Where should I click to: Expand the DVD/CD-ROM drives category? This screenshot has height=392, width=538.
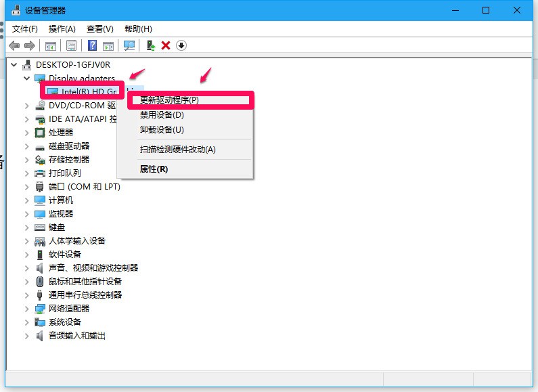pyautogui.click(x=27, y=106)
